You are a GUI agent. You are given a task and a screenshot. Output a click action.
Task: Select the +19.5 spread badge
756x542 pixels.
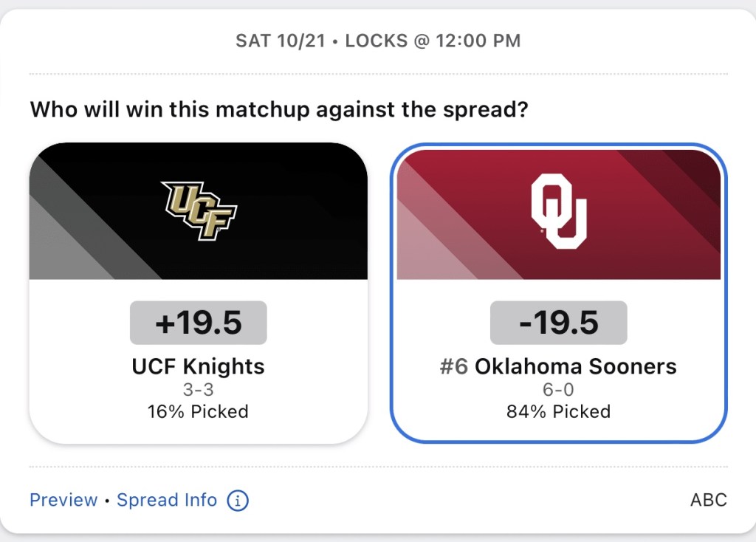click(199, 323)
